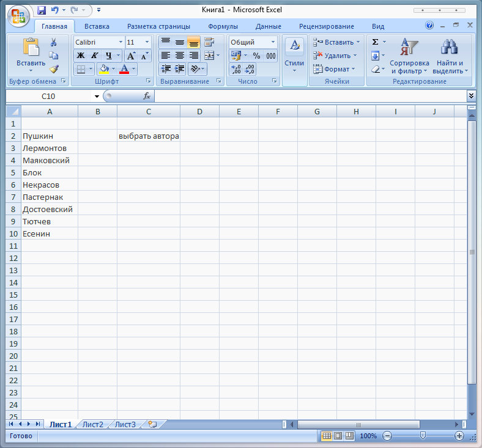The image size is (482, 448).
Task: Open the round Office button menu
Action: coord(18,16)
